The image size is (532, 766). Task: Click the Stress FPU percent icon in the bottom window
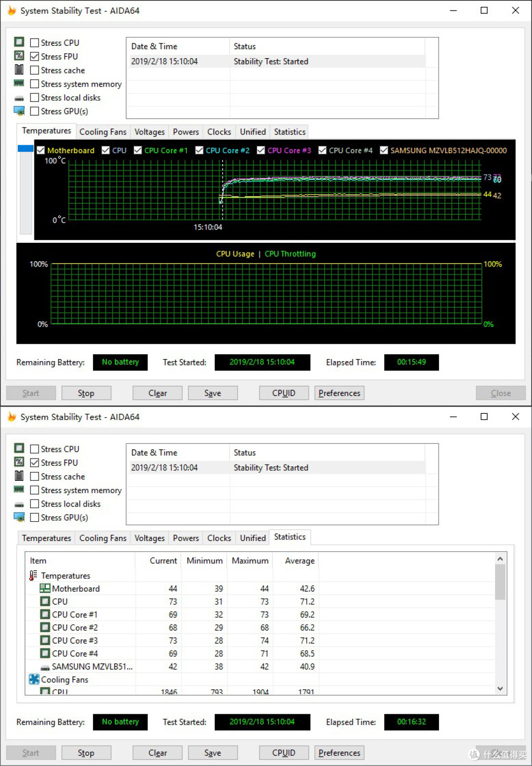pyautogui.click(x=19, y=462)
